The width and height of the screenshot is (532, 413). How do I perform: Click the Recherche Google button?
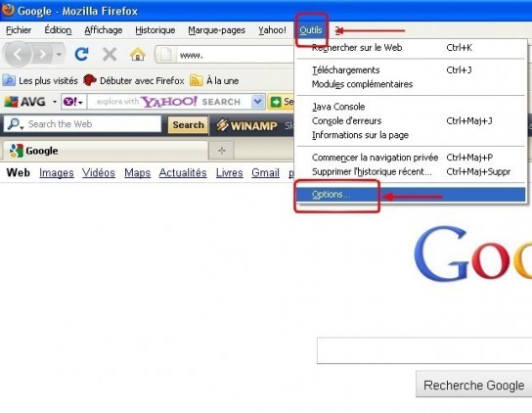point(473,385)
